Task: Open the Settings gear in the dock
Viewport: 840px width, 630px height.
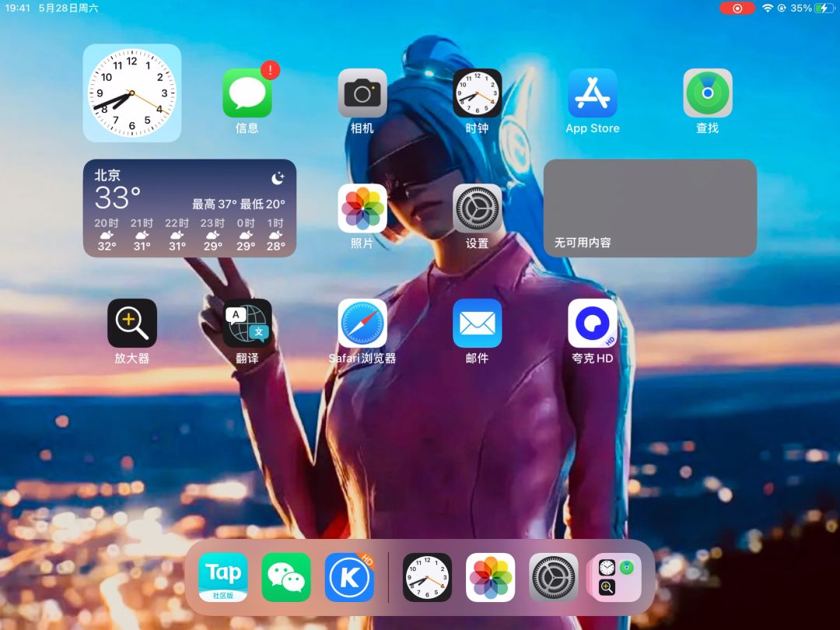Action: [x=554, y=577]
